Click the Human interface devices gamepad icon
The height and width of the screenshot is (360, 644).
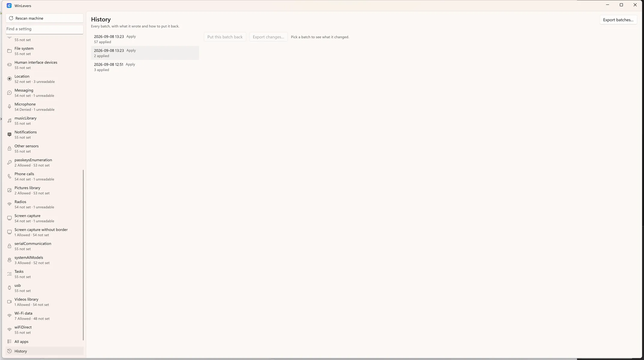9,65
